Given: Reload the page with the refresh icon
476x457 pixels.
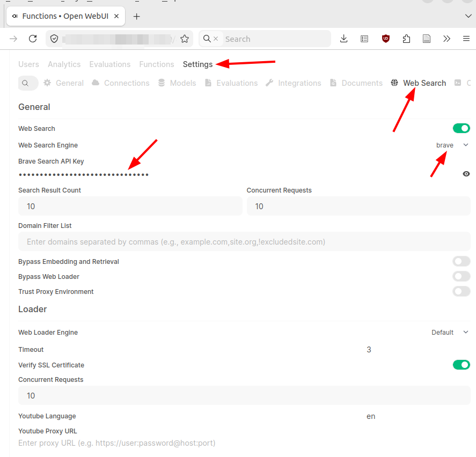Looking at the screenshot, I should pyautogui.click(x=33, y=39).
